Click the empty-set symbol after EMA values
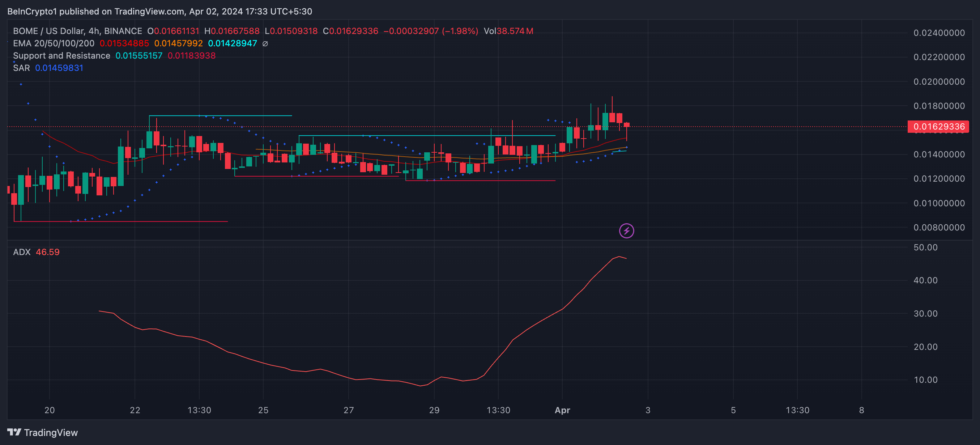 tap(265, 44)
